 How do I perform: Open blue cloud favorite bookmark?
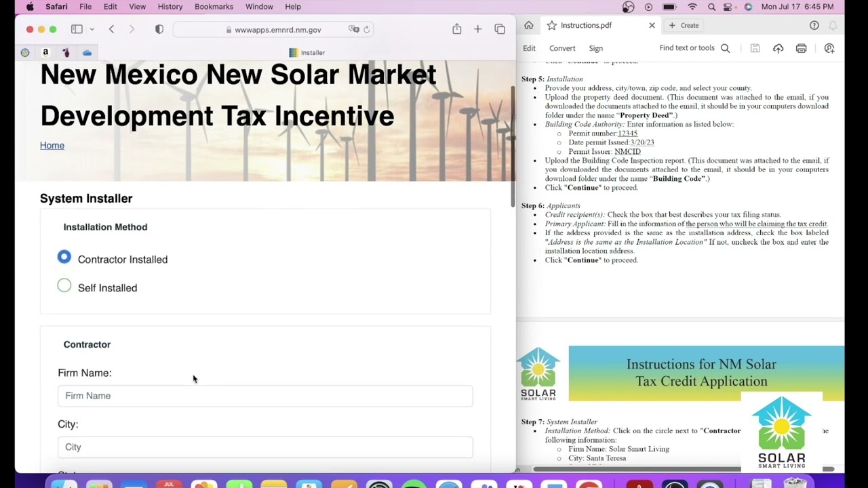coord(87,52)
